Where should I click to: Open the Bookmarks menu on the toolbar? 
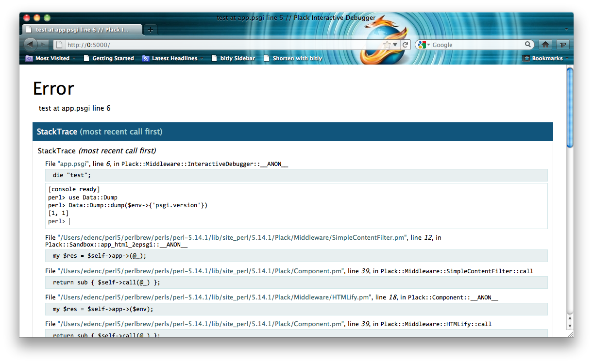pyautogui.click(x=545, y=58)
